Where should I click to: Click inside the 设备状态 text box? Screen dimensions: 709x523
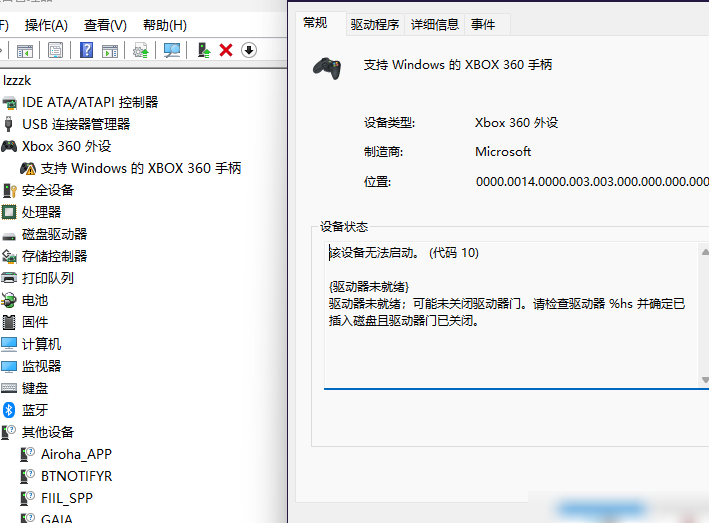coord(511,315)
